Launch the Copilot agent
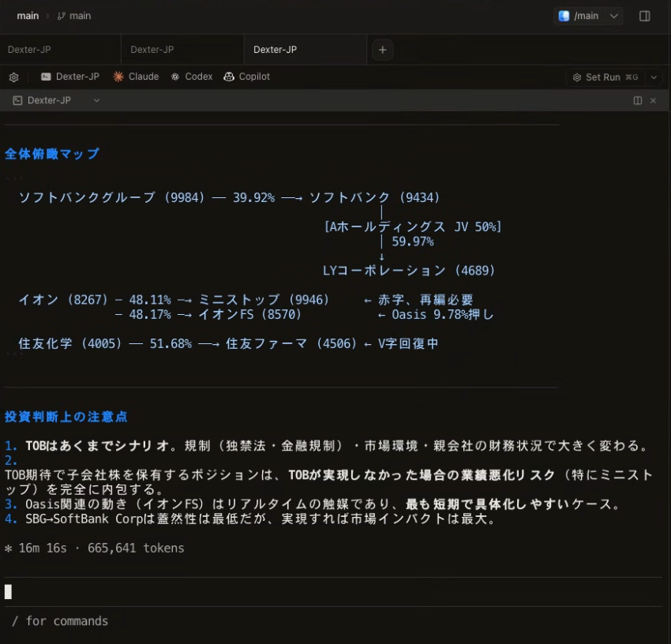Image resolution: width=671 pixels, height=644 pixels. point(247,77)
